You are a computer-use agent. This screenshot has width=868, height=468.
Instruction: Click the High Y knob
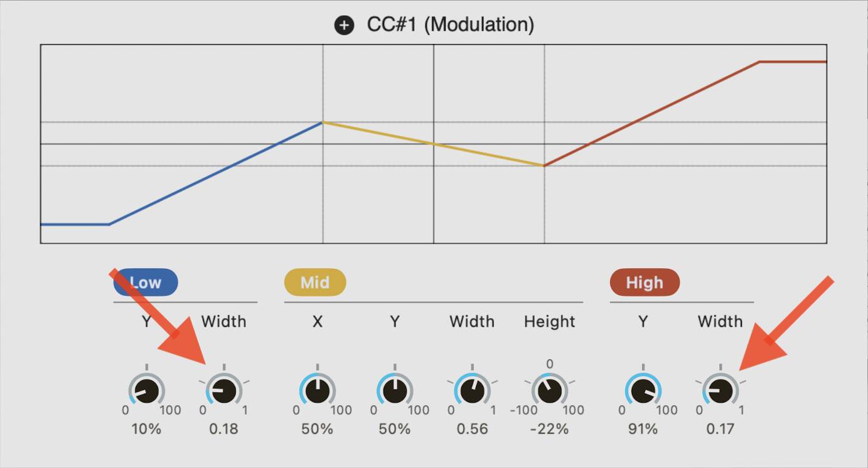click(x=643, y=391)
